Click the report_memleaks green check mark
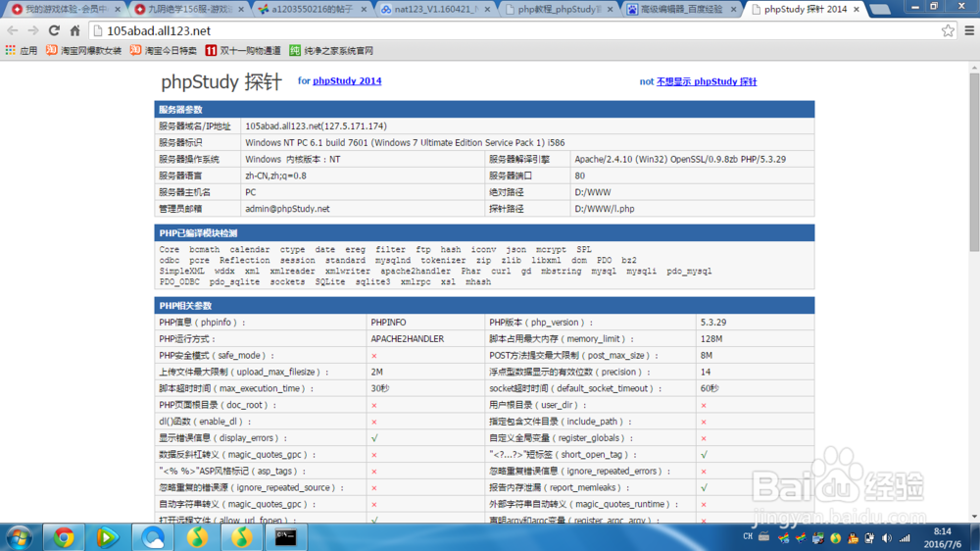 pos(704,488)
